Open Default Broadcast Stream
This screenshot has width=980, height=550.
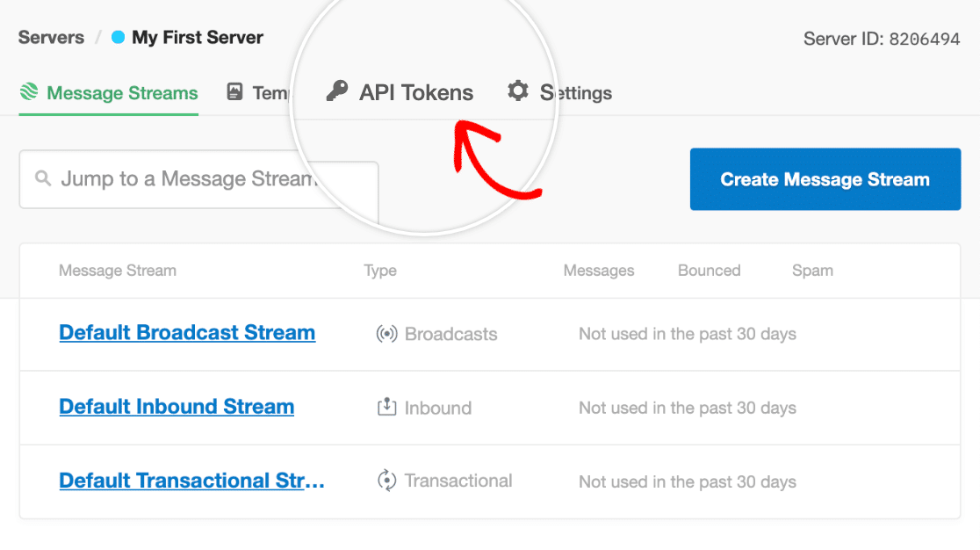tap(187, 332)
